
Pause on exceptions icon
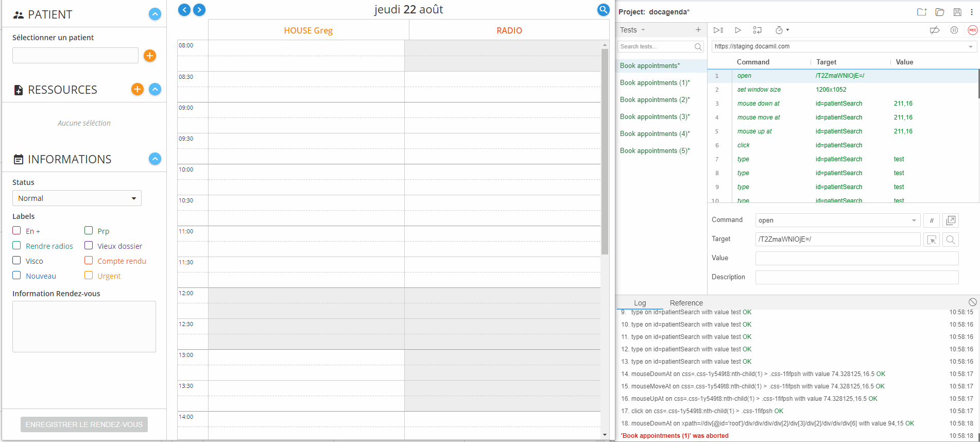954,30
